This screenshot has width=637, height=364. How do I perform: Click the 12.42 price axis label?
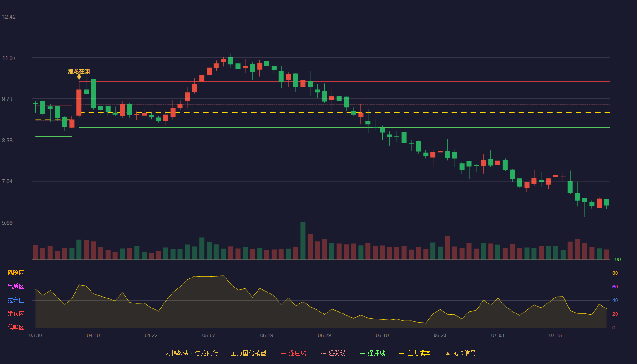point(9,17)
